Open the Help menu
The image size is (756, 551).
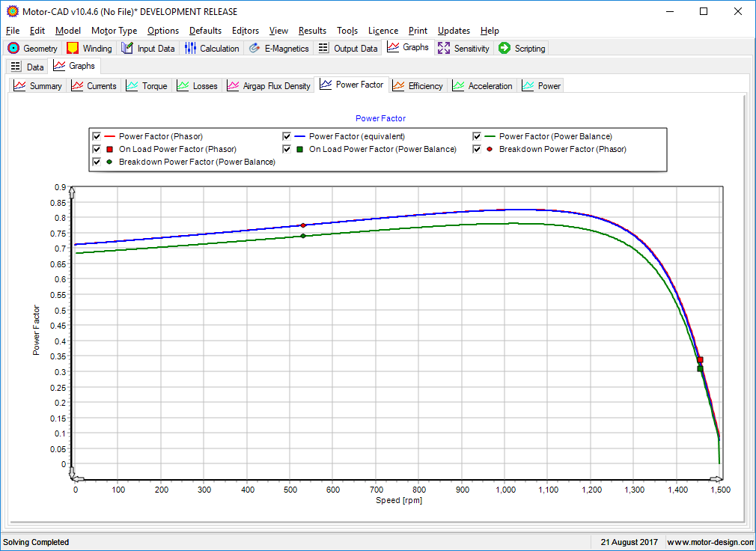tap(490, 31)
